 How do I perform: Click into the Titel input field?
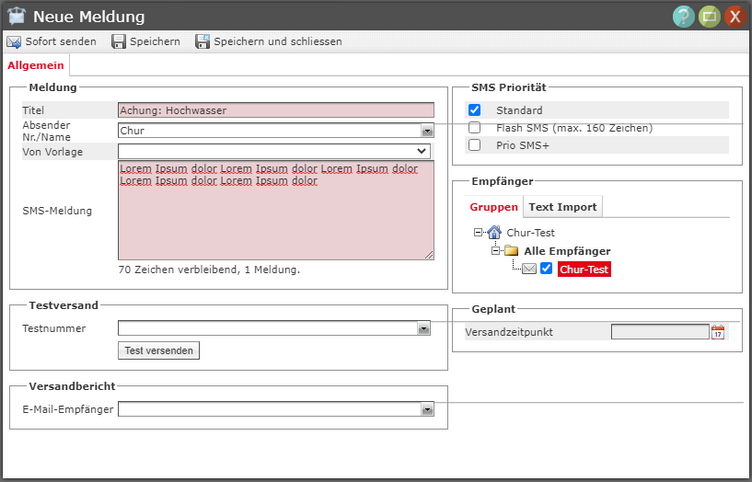[275, 111]
